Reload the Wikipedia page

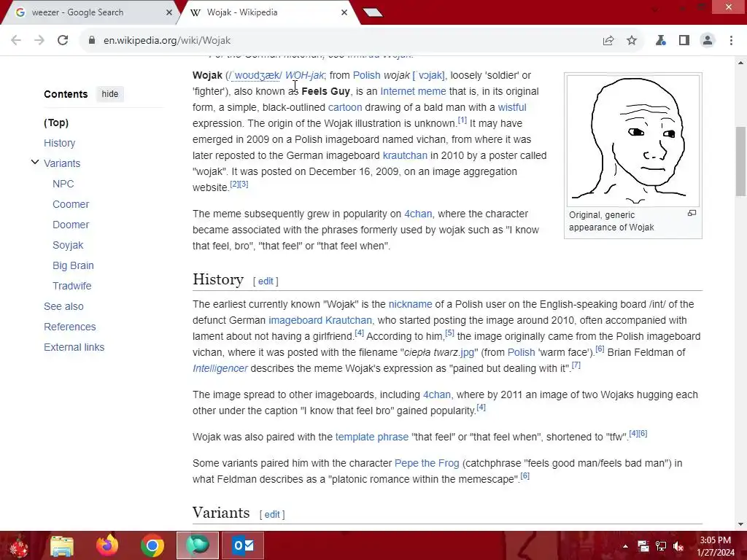pos(63,41)
